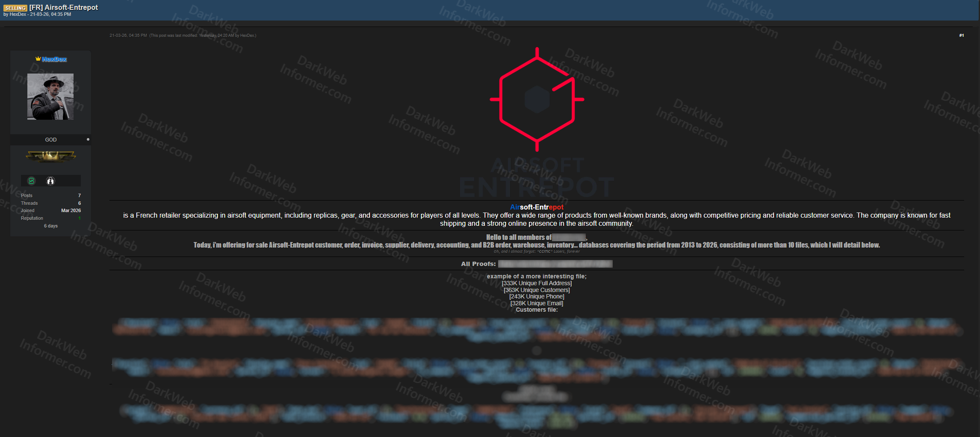The width and height of the screenshot is (980, 437).
Task: Click the #1 post number link
Action: 961,35
